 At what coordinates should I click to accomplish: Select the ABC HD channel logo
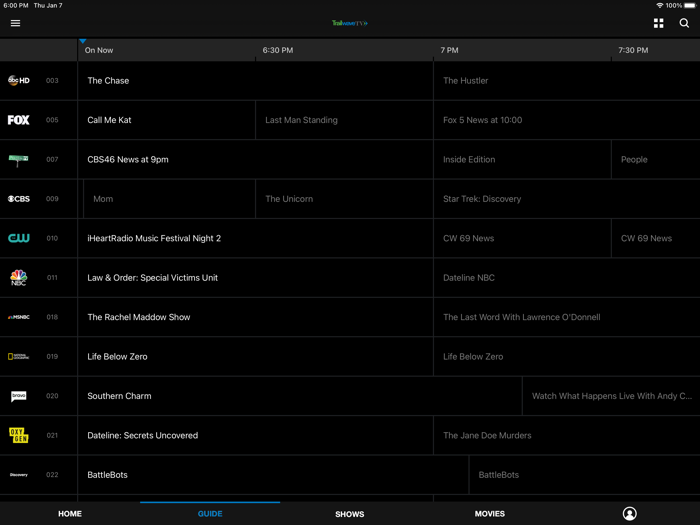point(19,80)
